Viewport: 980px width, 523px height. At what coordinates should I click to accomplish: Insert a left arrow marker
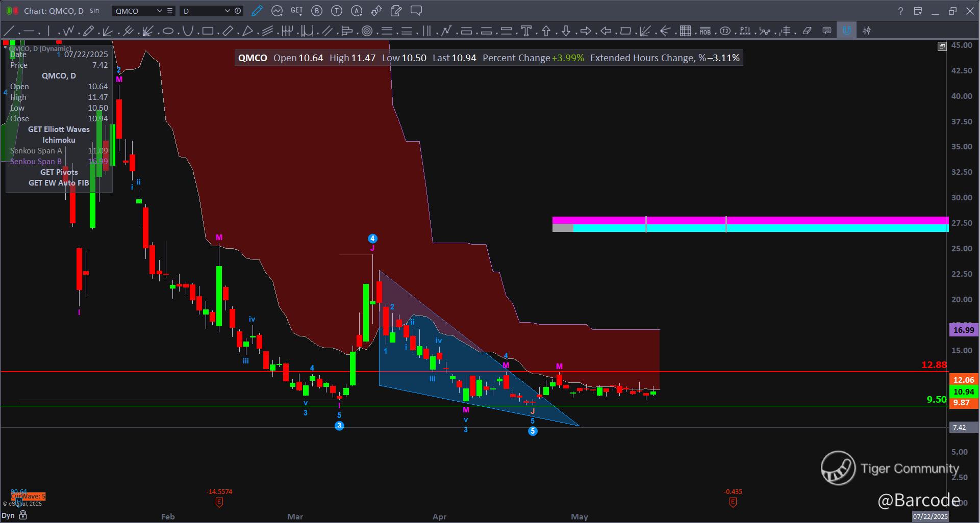[x=606, y=31]
